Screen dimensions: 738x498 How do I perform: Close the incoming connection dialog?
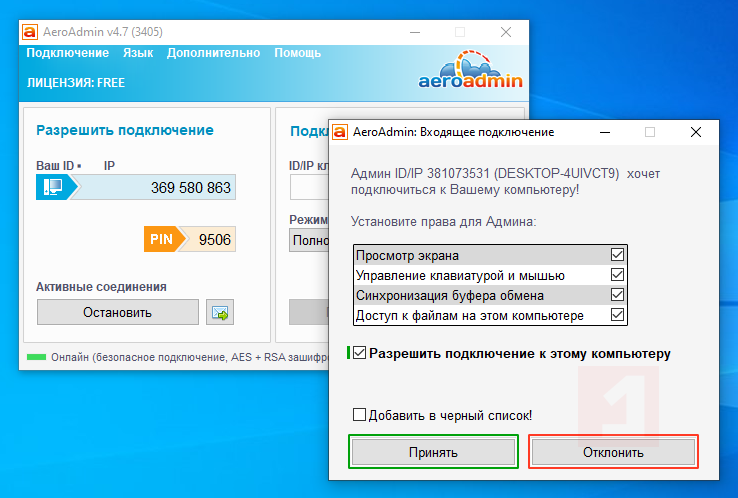(x=696, y=132)
